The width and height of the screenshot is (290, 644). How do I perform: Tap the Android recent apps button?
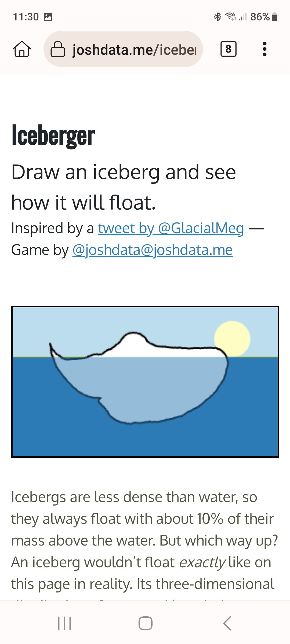64,623
